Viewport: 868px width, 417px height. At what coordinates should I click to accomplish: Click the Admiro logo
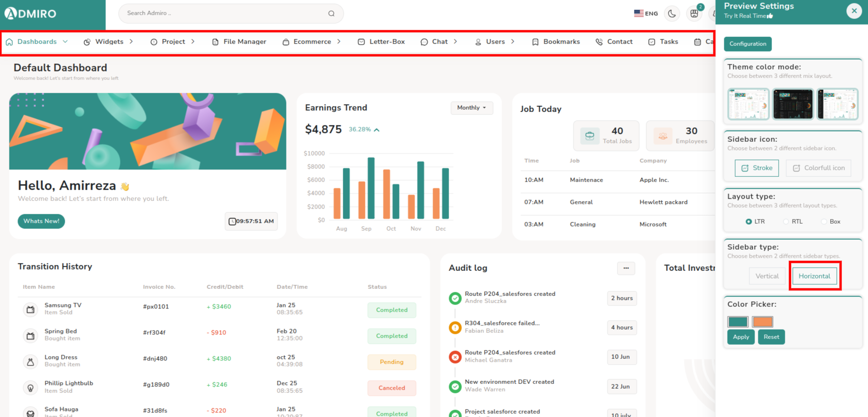[x=31, y=13]
